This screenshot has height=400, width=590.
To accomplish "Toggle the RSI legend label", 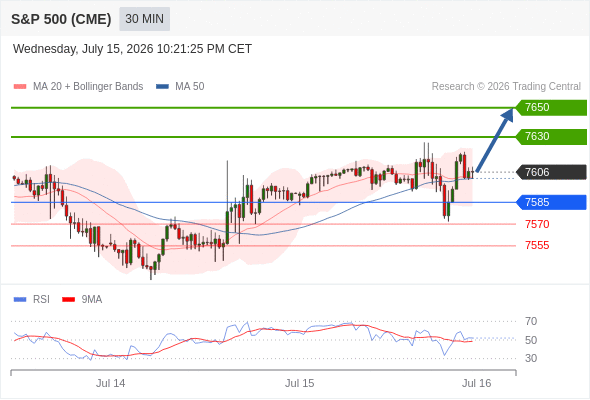I will (x=41, y=300).
